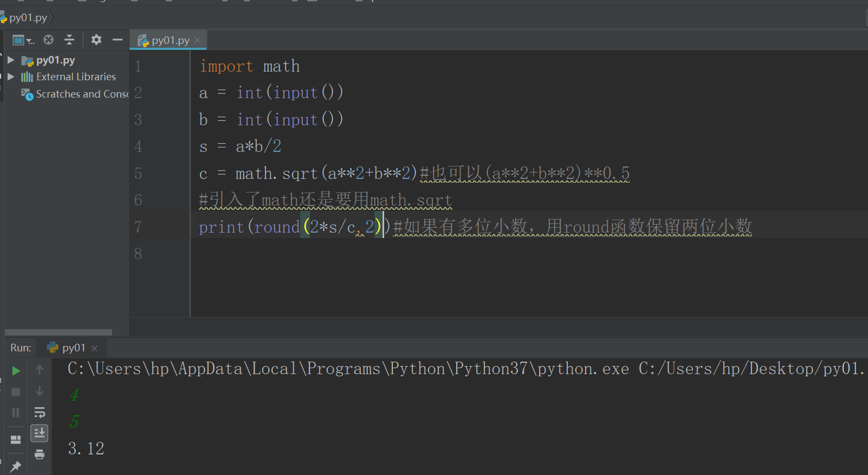868x475 pixels.
Task: Restore the run panel layout
Action: point(16,439)
